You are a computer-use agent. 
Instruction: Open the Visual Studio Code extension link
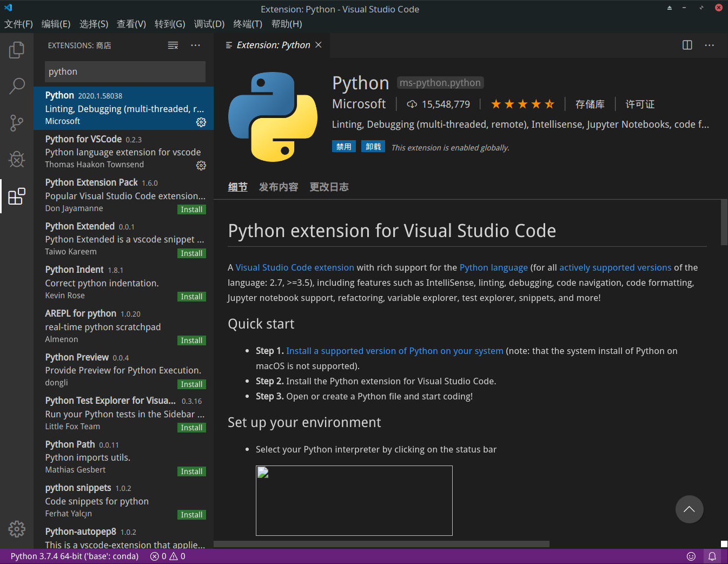[x=295, y=267]
